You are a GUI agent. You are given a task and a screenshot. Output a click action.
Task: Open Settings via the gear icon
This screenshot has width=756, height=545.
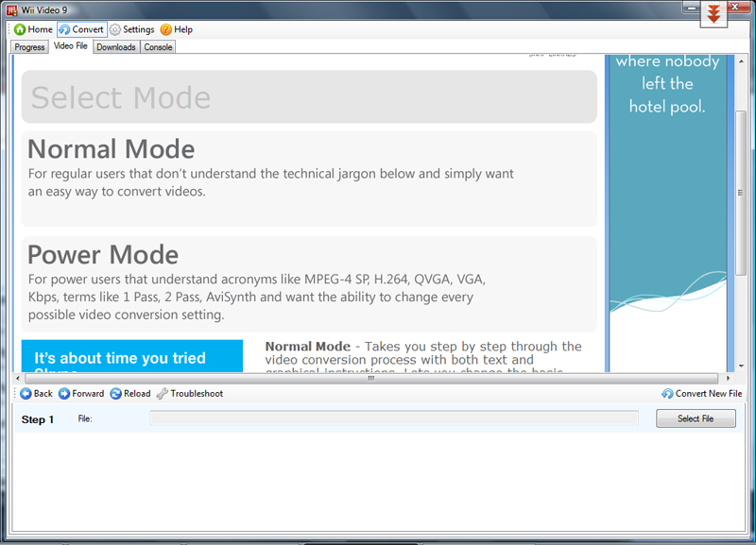tap(114, 30)
